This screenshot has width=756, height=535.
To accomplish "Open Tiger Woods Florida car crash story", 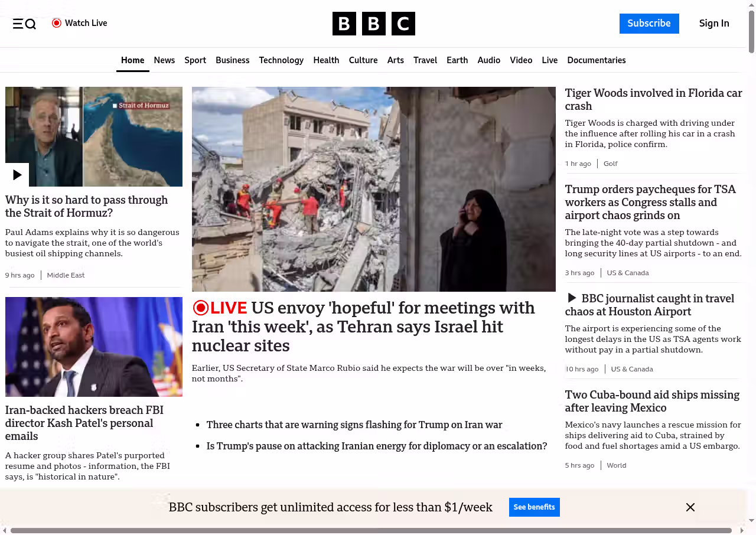I will 653,99.
